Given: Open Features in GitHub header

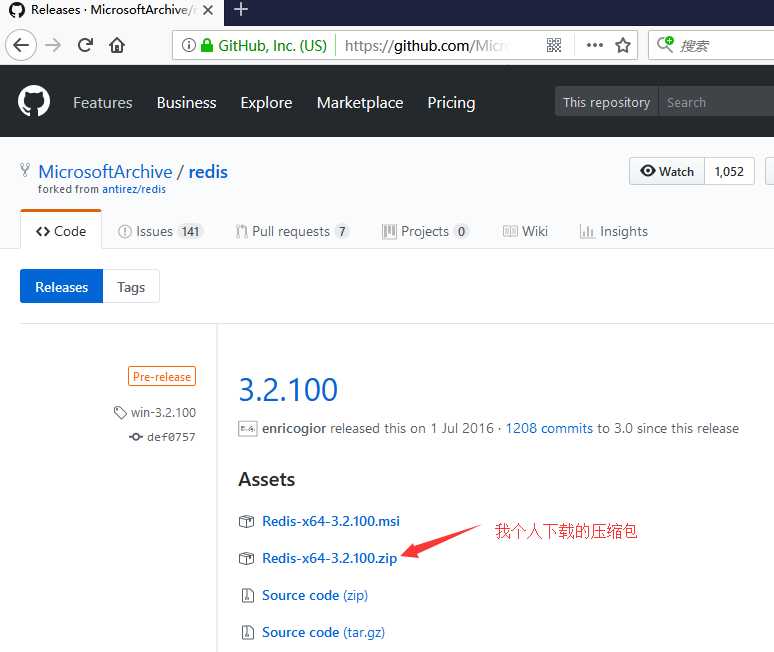Looking at the screenshot, I should [103, 103].
